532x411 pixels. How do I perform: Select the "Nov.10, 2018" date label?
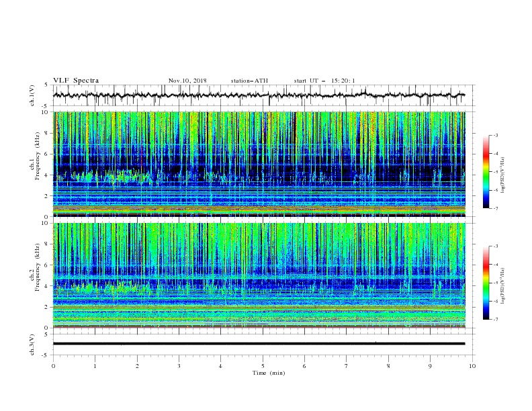(x=187, y=81)
